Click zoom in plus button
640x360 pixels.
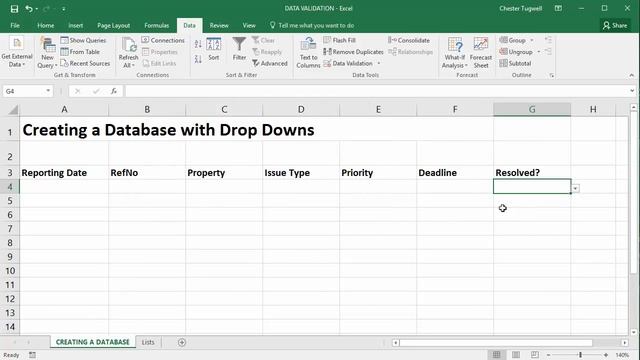(606, 355)
